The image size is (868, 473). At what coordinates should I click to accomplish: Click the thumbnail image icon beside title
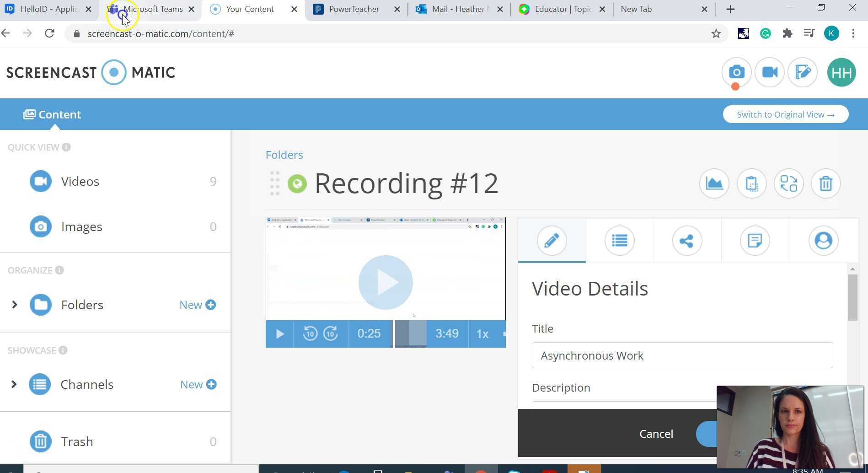click(x=714, y=183)
